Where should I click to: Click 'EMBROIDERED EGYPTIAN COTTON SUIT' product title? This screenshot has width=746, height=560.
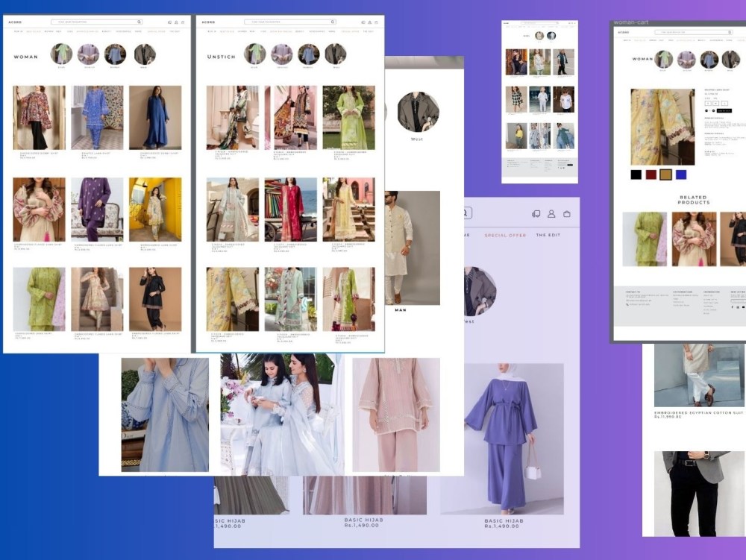[698, 412]
